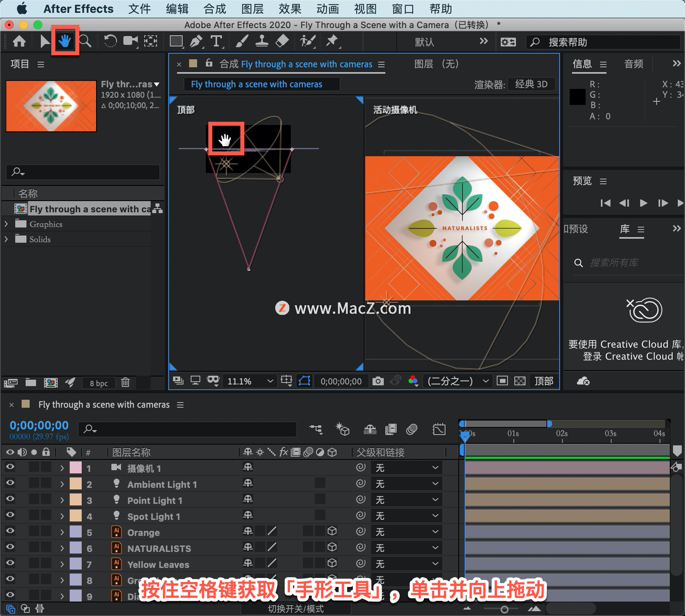Hide the Ambient Light 1 layer

[x=10, y=483]
